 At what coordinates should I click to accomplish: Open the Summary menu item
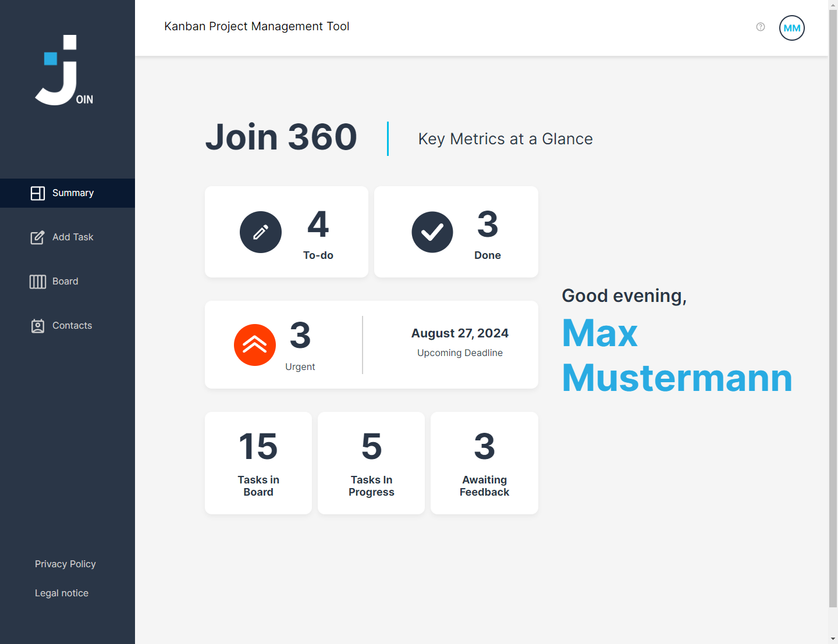tap(68, 193)
